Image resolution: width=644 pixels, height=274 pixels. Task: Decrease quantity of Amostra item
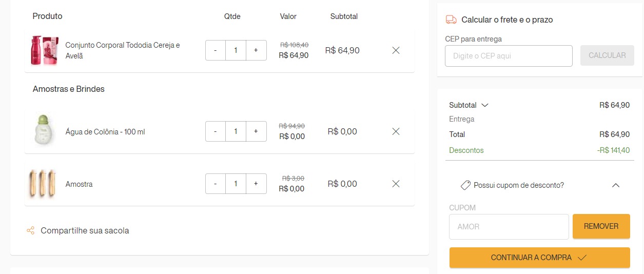point(216,184)
